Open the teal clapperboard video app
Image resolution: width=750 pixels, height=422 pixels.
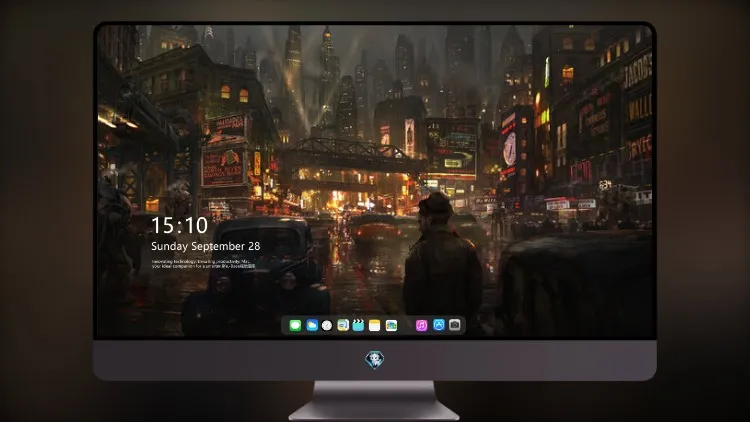pos(358,325)
